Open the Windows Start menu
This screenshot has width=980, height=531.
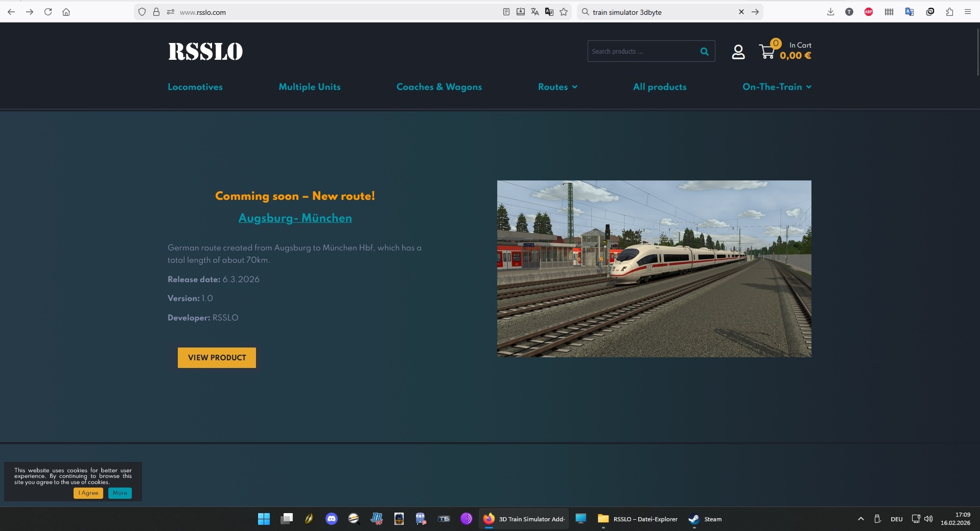(264, 519)
